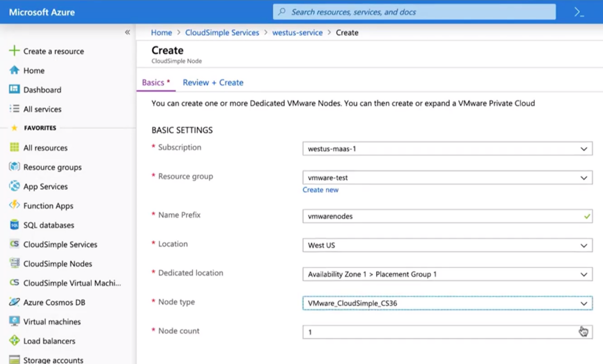Open the SQL databases icon
The image size is (603, 364).
tap(14, 225)
